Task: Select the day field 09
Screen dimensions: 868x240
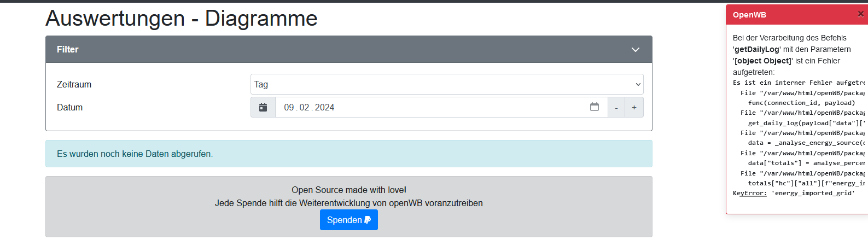Action: 289,108
